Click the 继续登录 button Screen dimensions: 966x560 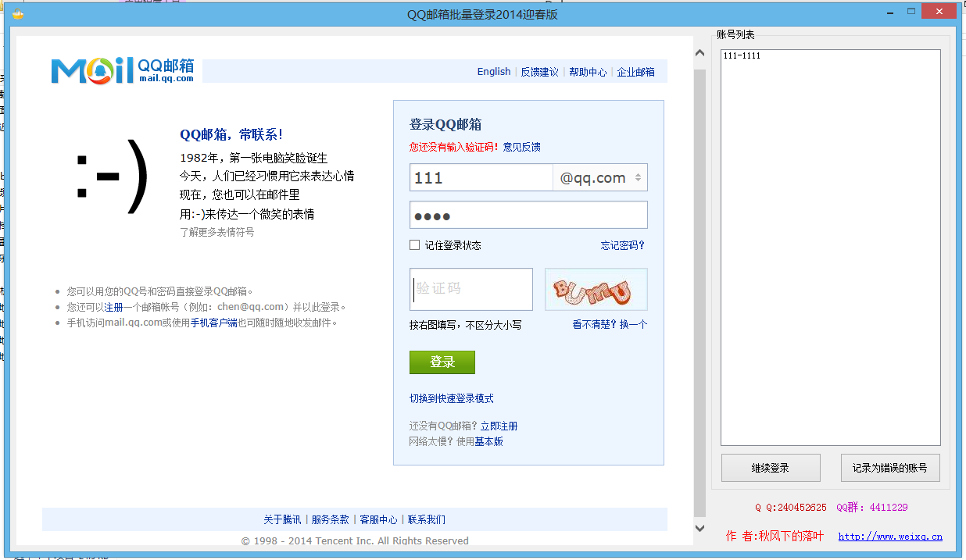[x=771, y=468]
